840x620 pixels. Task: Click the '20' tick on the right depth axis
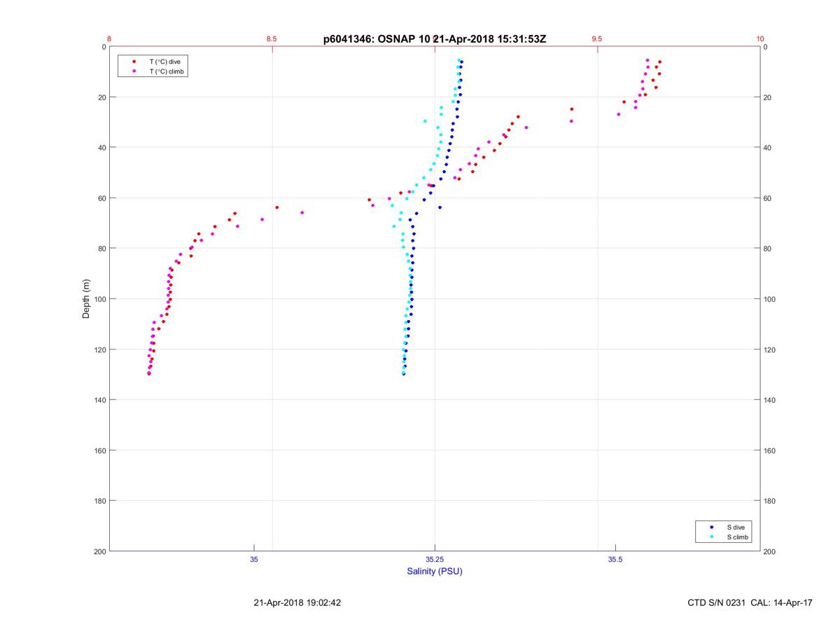(768, 97)
